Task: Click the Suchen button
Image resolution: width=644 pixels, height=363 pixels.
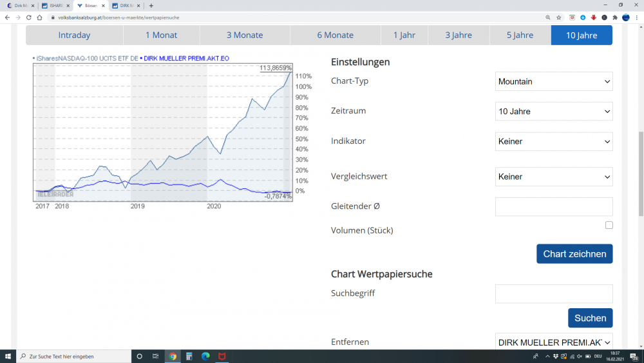Action: click(x=590, y=319)
